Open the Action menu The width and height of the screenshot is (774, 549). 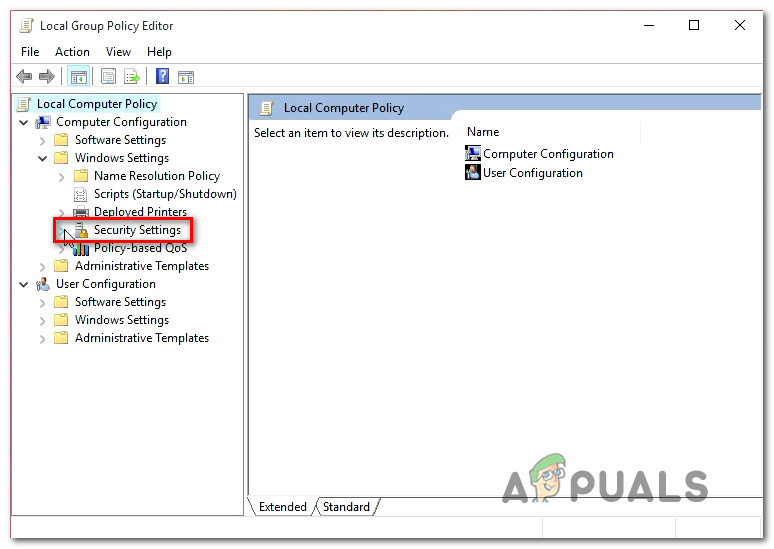coord(73,52)
